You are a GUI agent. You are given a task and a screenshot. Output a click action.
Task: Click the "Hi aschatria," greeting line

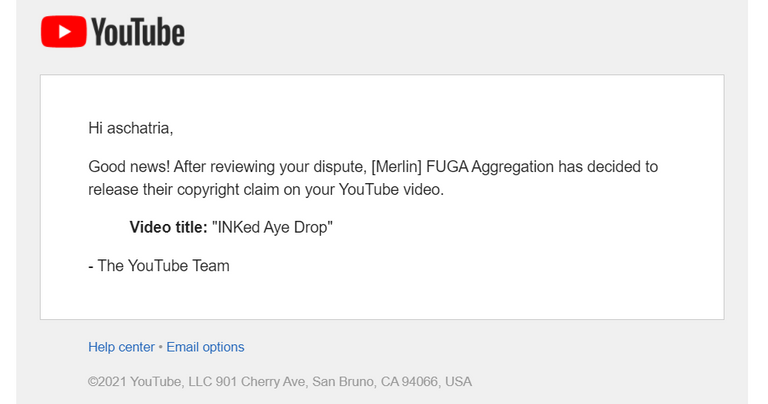tap(138, 128)
